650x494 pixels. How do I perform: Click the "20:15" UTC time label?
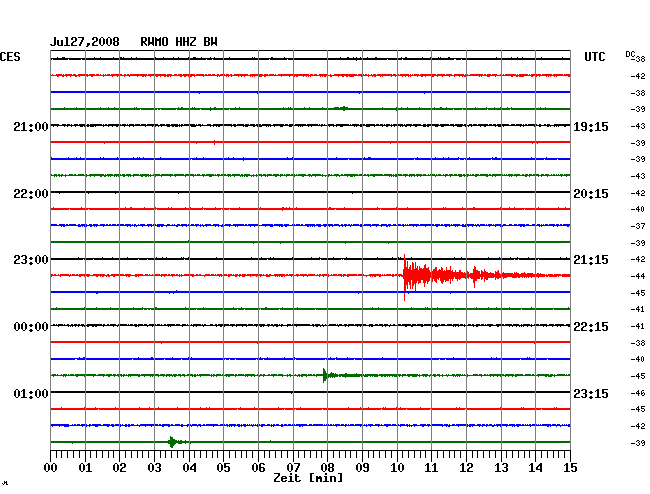tap(591, 194)
